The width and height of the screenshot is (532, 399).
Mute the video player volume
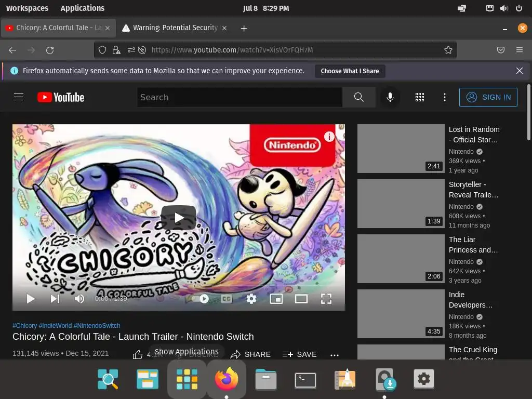point(79,299)
